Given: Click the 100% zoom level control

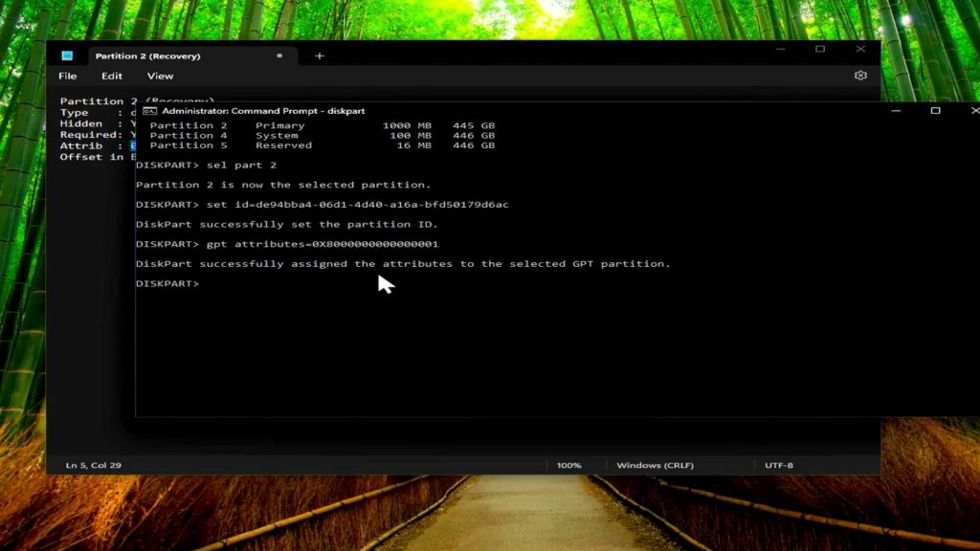Looking at the screenshot, I should tap(569, 465).
